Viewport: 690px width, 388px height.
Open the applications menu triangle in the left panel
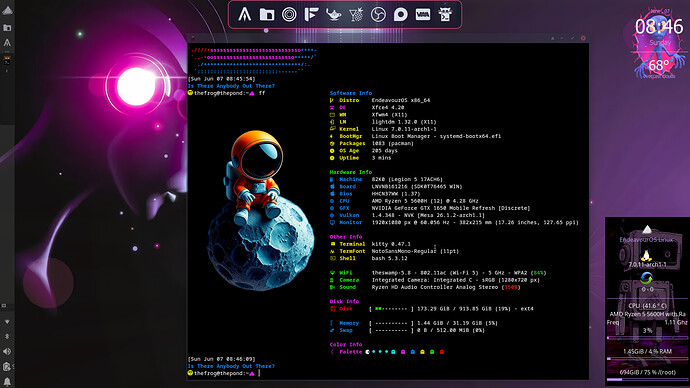pyautogui.click(x=7, y=11)
